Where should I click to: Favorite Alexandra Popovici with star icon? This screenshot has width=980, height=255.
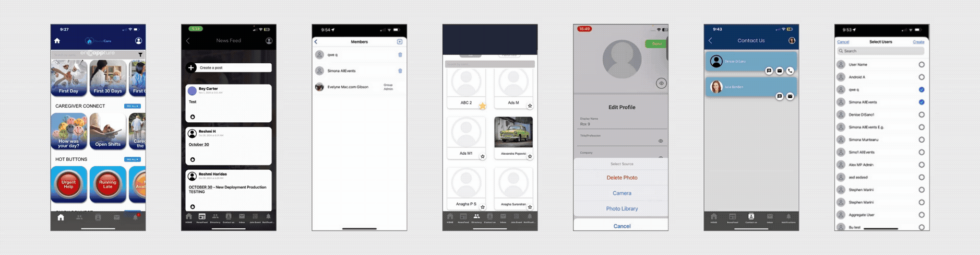[530, 156]
